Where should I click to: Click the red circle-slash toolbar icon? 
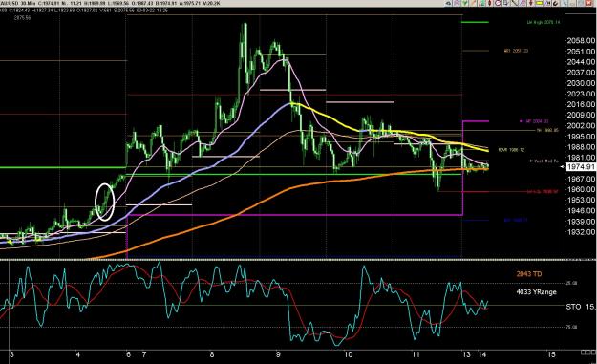click(x=498, y=3)
